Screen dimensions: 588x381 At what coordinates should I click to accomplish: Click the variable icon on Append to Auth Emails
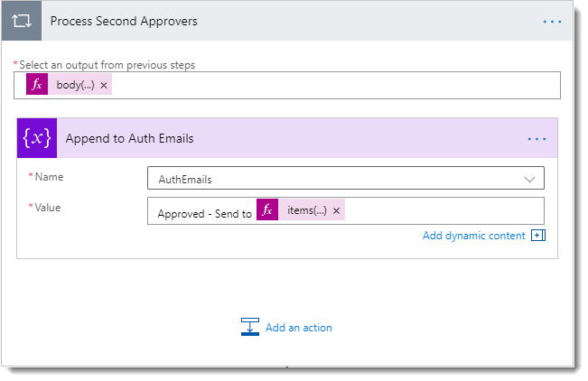coord(37,139)
